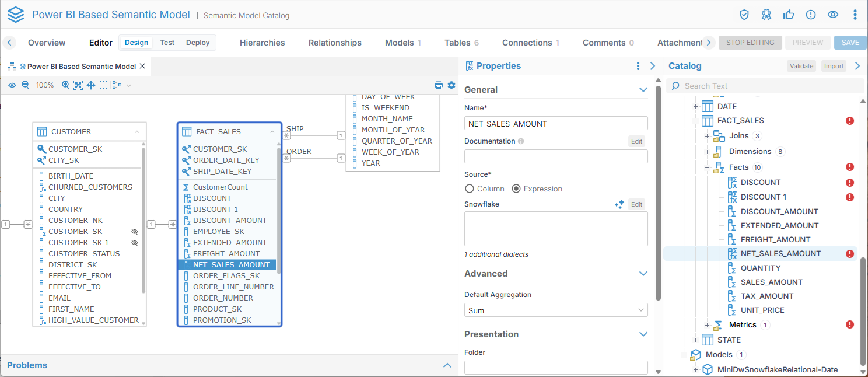
Task: Select the Expression source radio button
Action: (x=516, y=188)
